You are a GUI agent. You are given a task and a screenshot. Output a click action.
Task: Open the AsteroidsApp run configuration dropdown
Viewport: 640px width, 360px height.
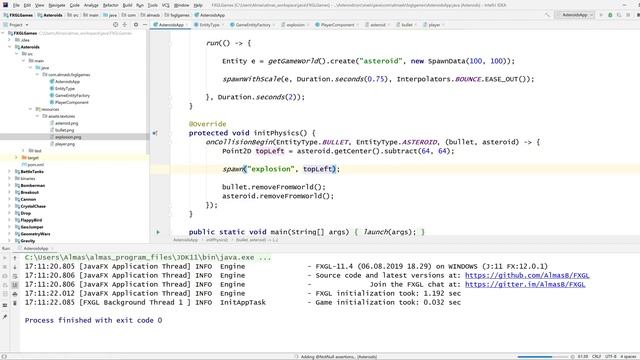575,15
